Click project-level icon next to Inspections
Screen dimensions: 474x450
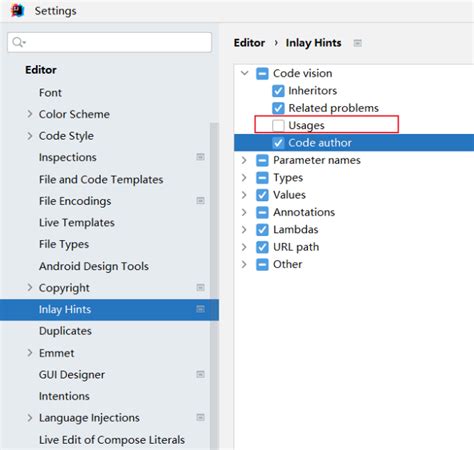(200, 157)
